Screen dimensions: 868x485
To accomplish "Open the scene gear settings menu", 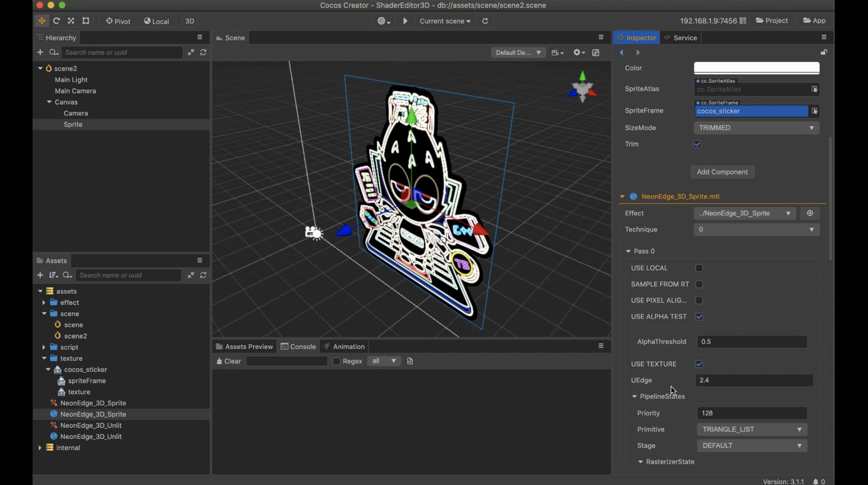I will point(579,52).
